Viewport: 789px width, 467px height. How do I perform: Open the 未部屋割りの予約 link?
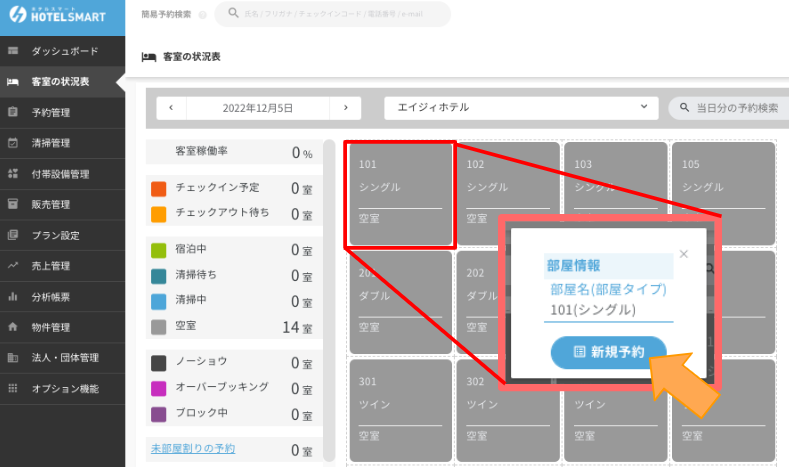point(193,449)
